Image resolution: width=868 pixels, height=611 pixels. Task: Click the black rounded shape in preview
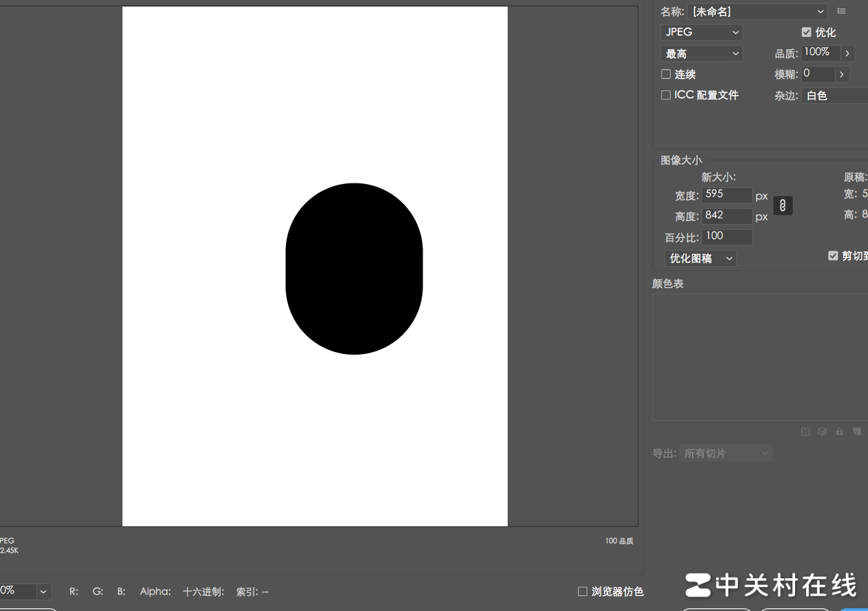click(354, 268)
